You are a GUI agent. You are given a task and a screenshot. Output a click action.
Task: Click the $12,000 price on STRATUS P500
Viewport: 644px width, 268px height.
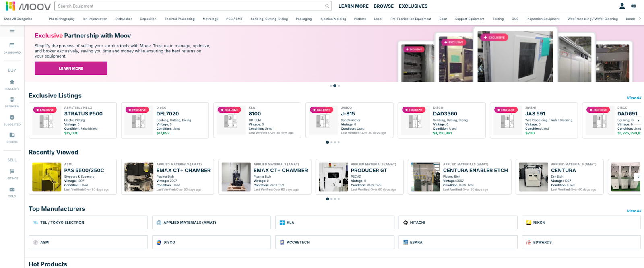(71, 133)
